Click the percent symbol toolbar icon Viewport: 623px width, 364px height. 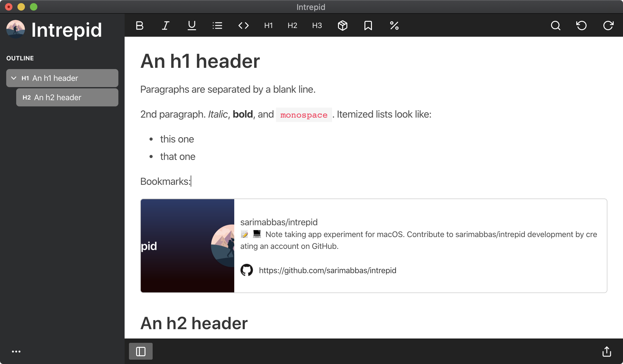394,26
